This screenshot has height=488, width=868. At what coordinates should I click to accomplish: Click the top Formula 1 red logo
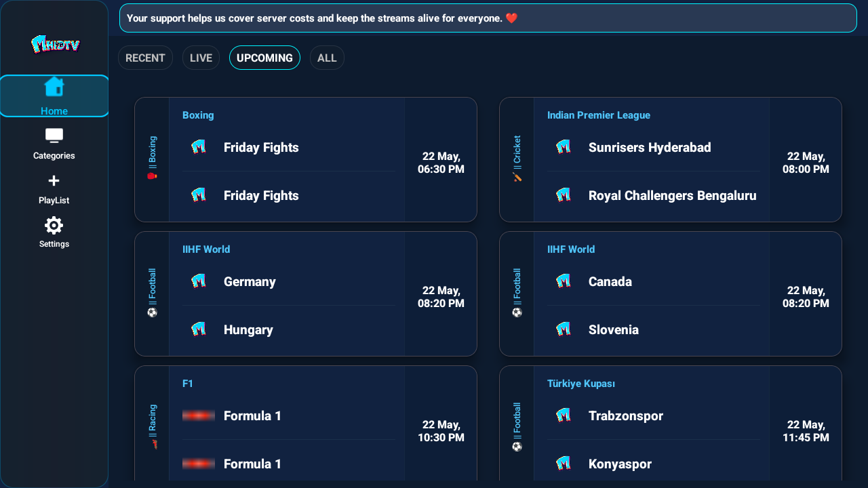[199, 415]
